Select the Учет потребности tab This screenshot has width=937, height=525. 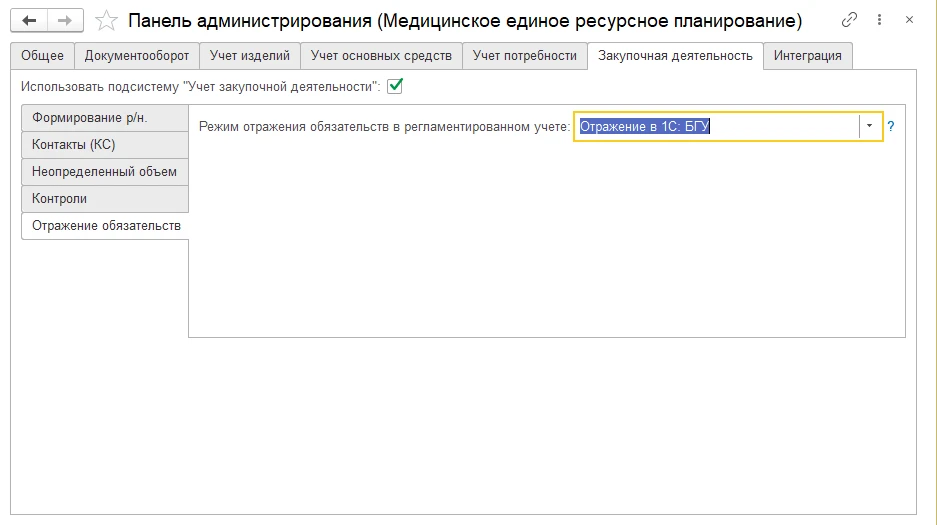(x=525, y=56)
